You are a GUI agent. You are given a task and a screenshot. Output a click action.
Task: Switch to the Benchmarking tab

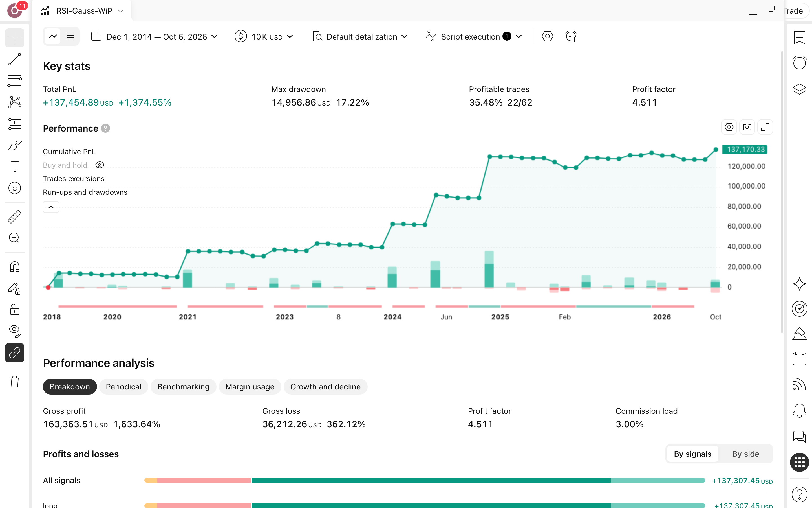183,387
